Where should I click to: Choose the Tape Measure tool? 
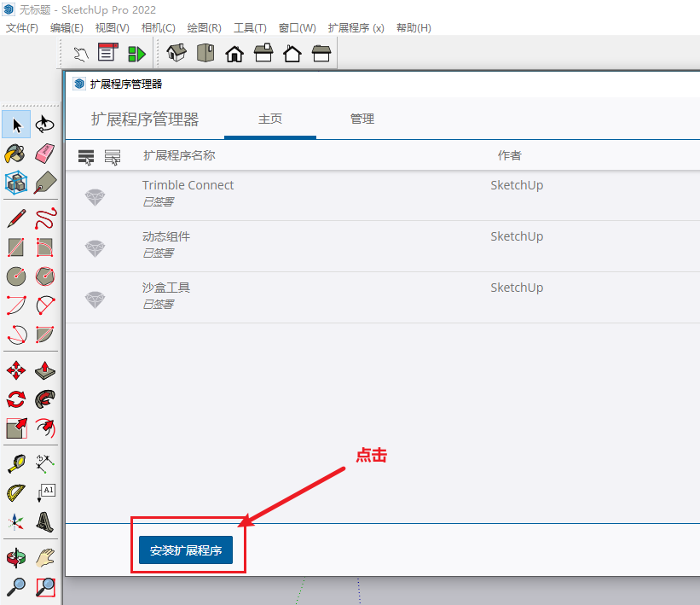15,464
